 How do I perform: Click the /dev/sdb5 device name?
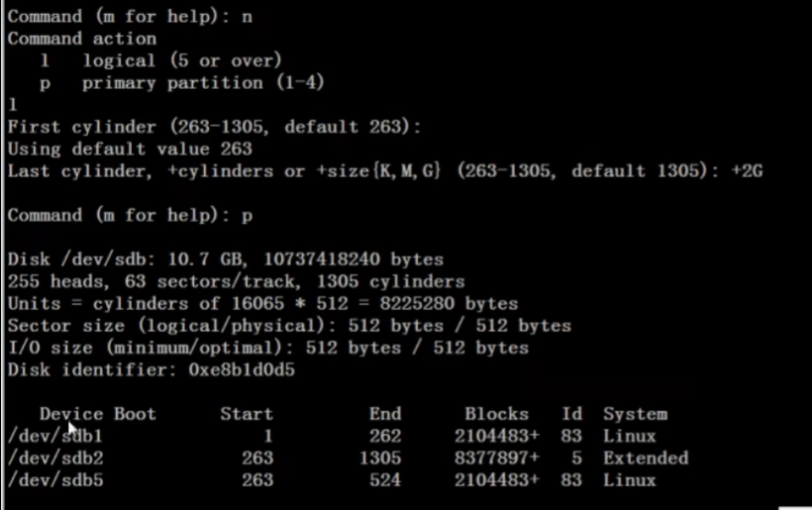point(55,480)
